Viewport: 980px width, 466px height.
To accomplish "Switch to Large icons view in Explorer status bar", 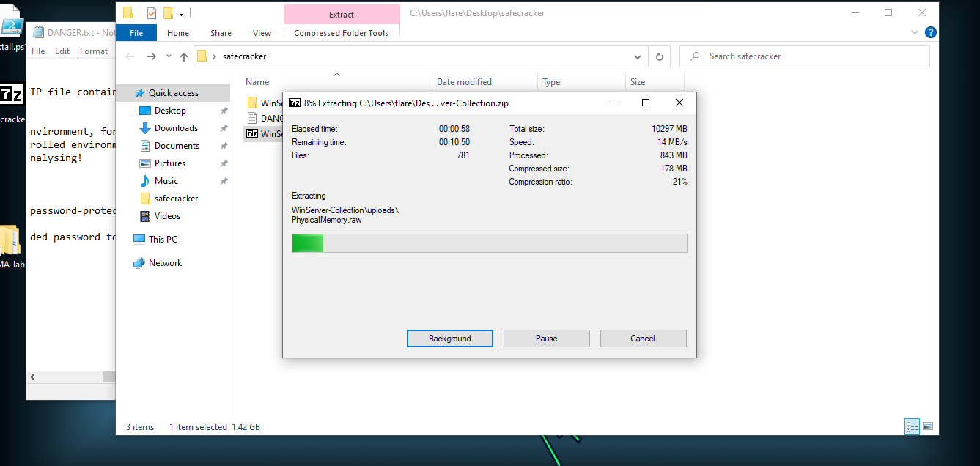I will 928,426.
